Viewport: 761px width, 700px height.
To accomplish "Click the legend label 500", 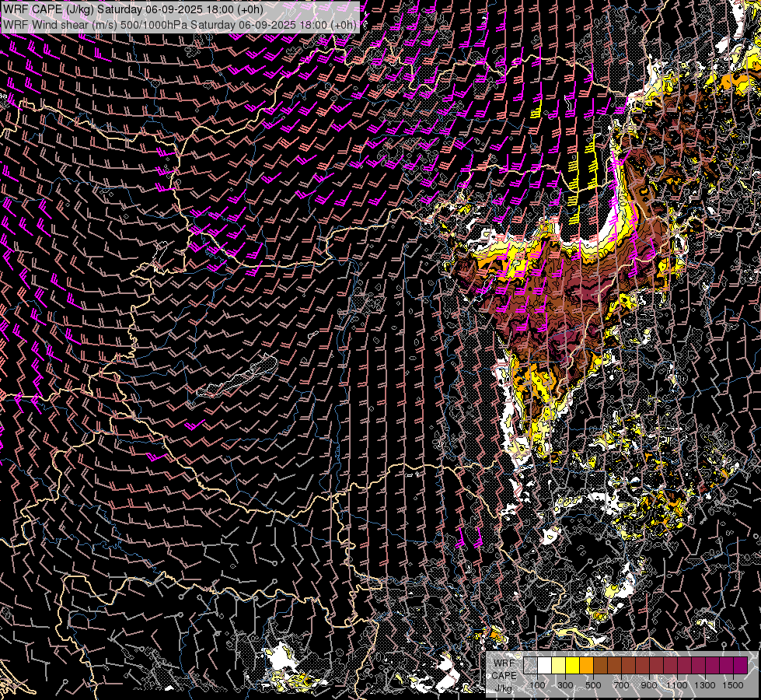I will point(593,685).
